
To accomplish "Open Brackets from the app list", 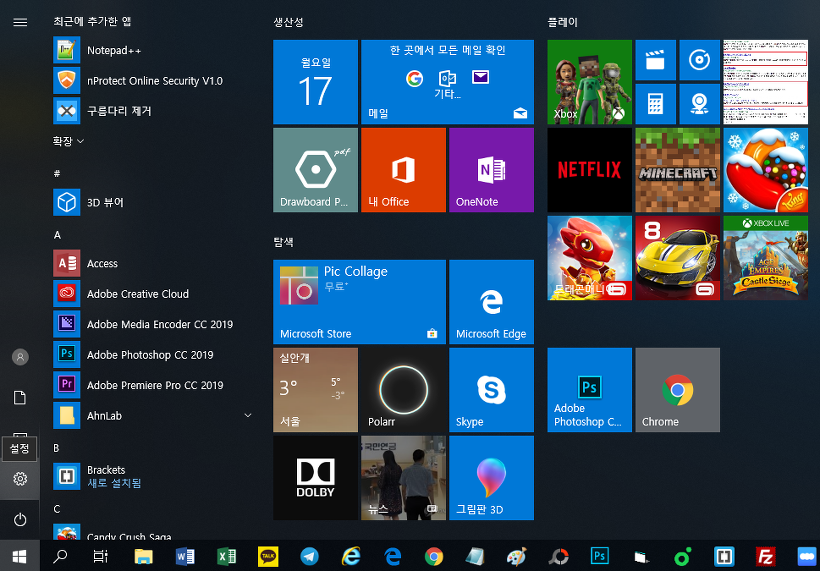I will [152, 476].
